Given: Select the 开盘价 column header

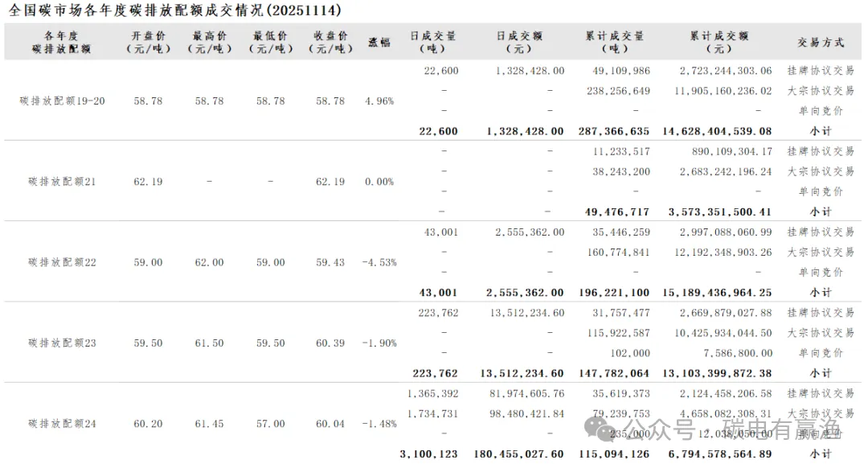Looking at the screenshot, I should pyautogui.click(x=148, y=42).
